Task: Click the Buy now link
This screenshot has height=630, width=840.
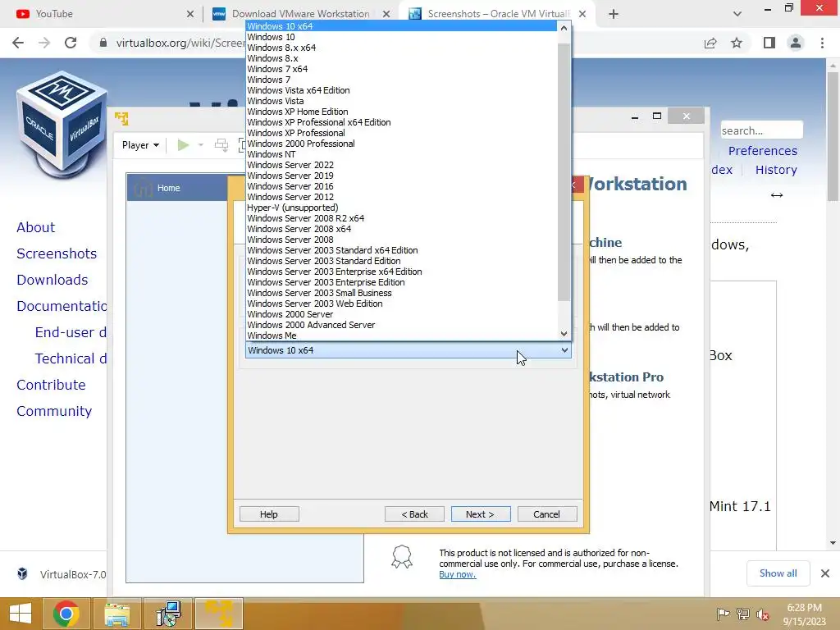Action: pyautogui.click(x=457, y=574)
